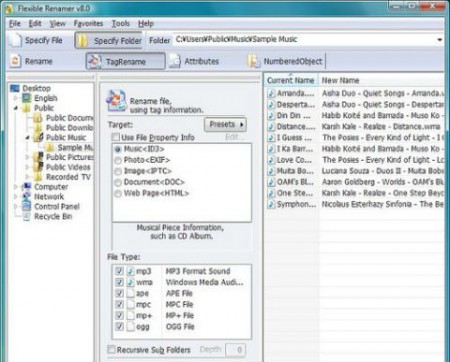This screenshot has width=450, height=362.
Task: Uncheck the ogg file type checkbox
Action: click(119, 326)
